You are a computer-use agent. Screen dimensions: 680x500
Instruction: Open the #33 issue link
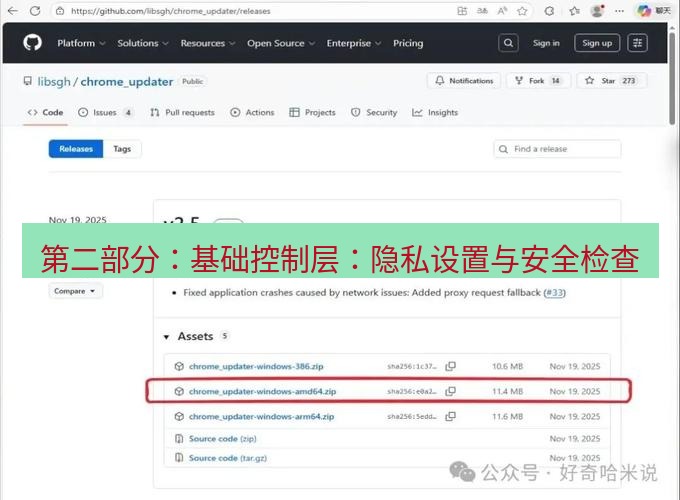(555, 293)
